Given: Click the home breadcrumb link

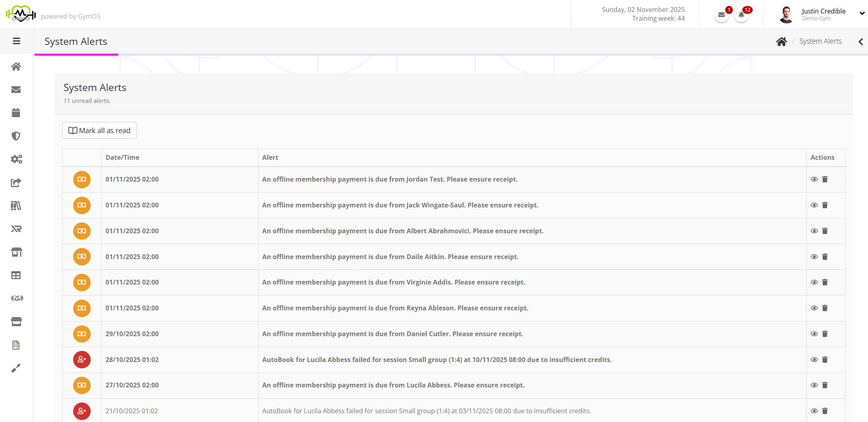Looking at the screenshot, I should 781,42.
